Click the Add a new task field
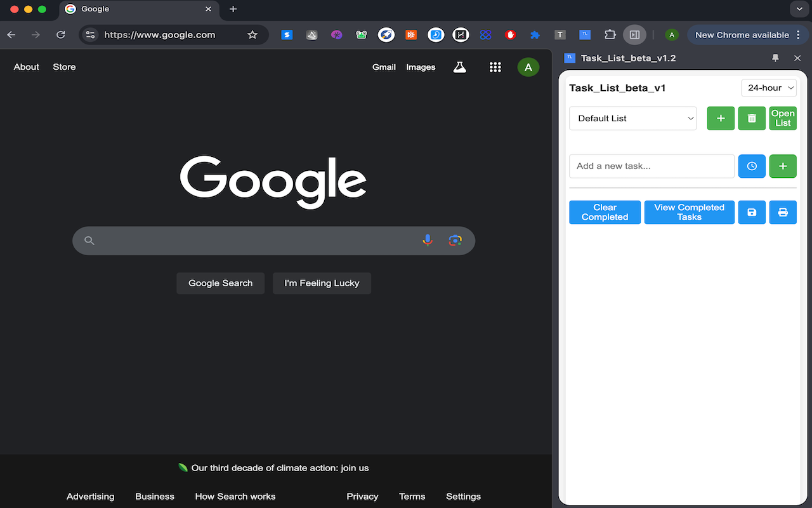Viewport: 812px width, 508px height. pyautogui.click(x=652, y=166)
